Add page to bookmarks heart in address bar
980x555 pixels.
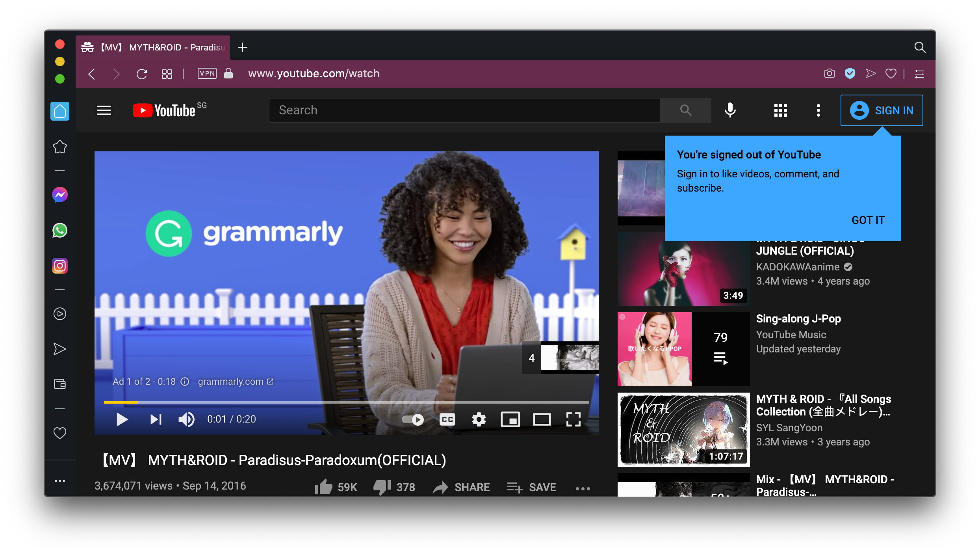[891, 73]
